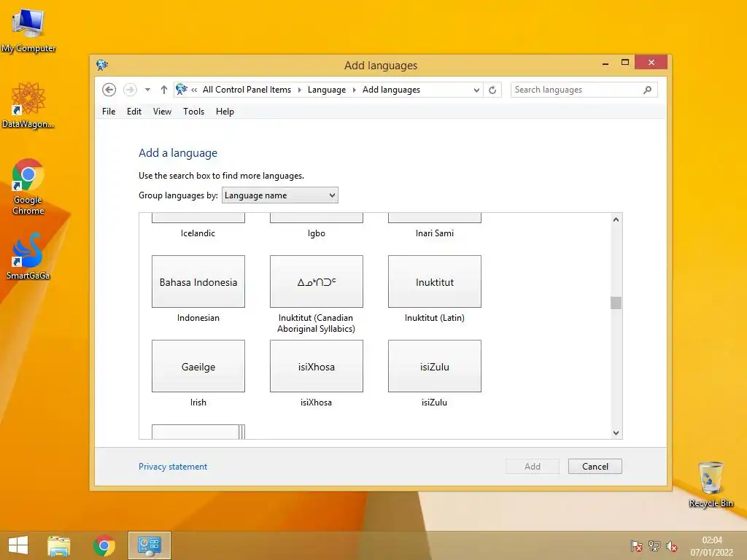Click the Inari Sami language label
747x560 pixels.
point(435,233)
